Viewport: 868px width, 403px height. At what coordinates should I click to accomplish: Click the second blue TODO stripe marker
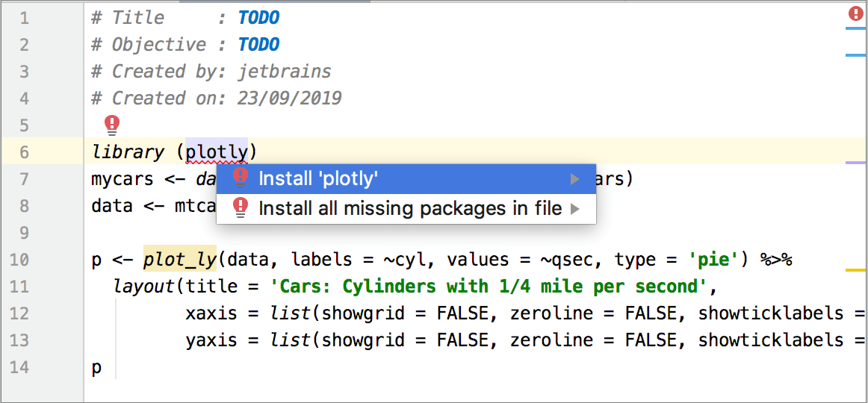pos(855,54)
